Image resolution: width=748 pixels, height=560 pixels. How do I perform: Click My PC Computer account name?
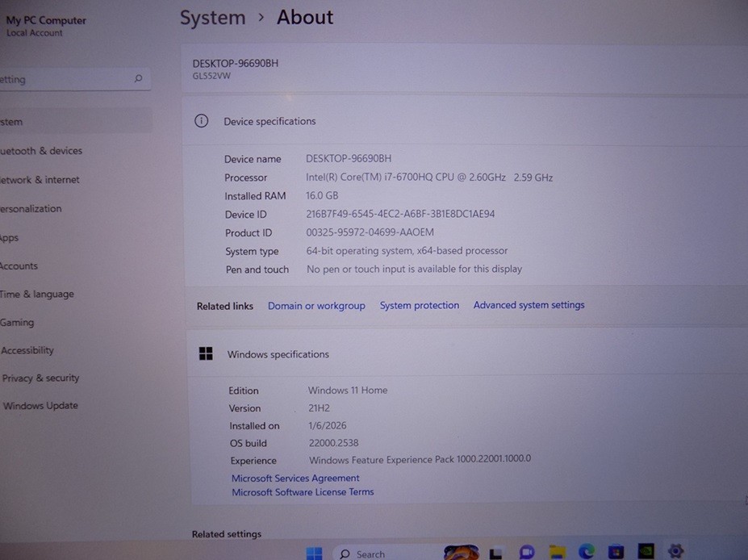pos(46,20)
